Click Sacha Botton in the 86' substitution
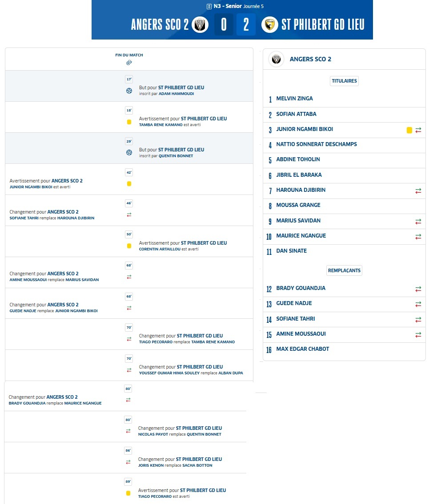Image resolution: width=433 pixels, height=504 pixels. click(x=197, y=465)
